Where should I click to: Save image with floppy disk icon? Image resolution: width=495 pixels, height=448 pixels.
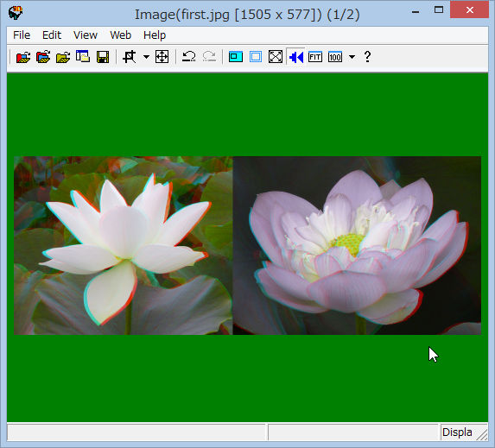point(103,57)
